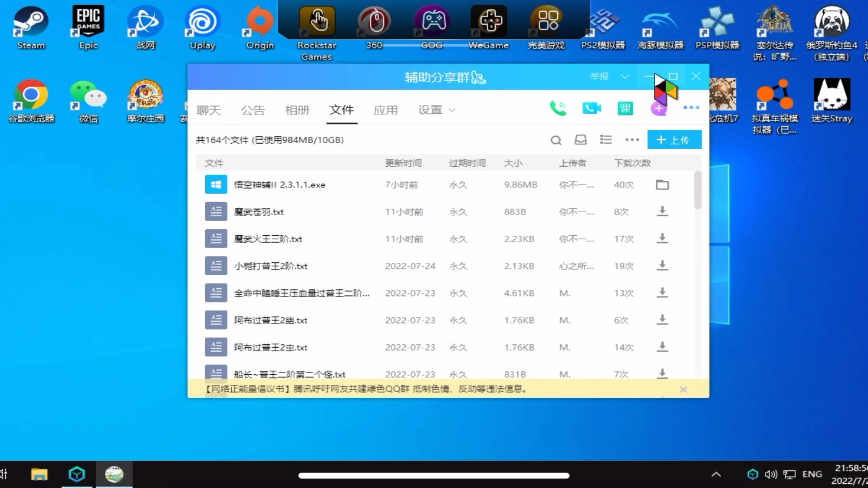Launch the PSP模拟器 desktop shortcut
This screenshot has width=868, height=488.
[x=717, y=27]
